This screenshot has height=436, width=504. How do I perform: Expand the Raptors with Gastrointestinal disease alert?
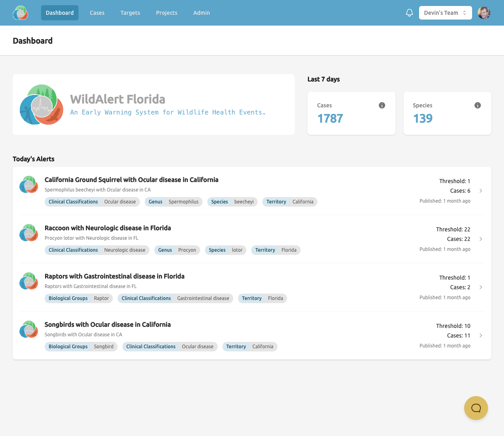coord(481,287)
